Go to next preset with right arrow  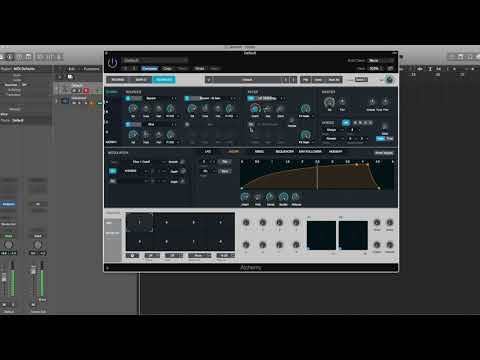pyautogui.click(x=293, y=80)
